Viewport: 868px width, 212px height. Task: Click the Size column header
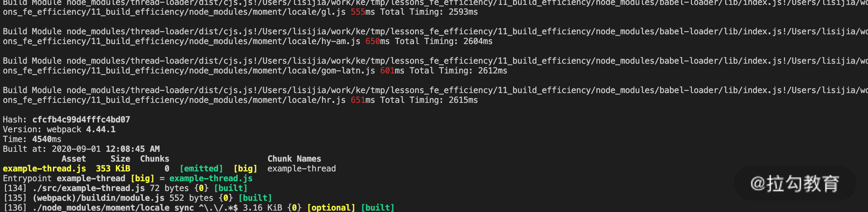pos(120,159)
